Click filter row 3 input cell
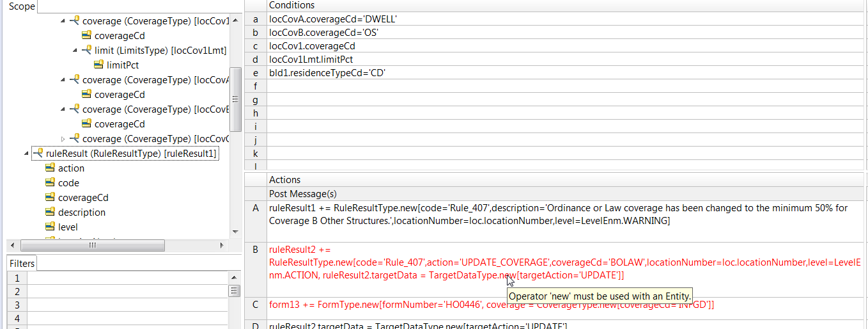868x329 pixels. pos(128,305)
